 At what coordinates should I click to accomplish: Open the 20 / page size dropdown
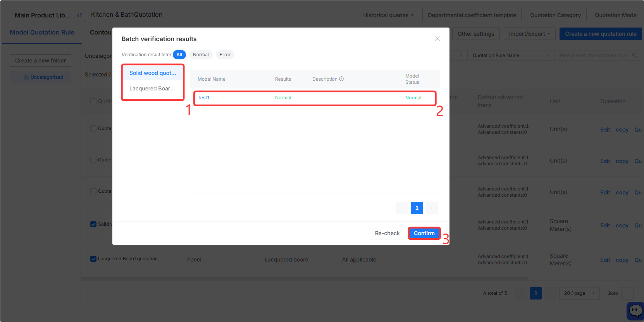(579, 293)
